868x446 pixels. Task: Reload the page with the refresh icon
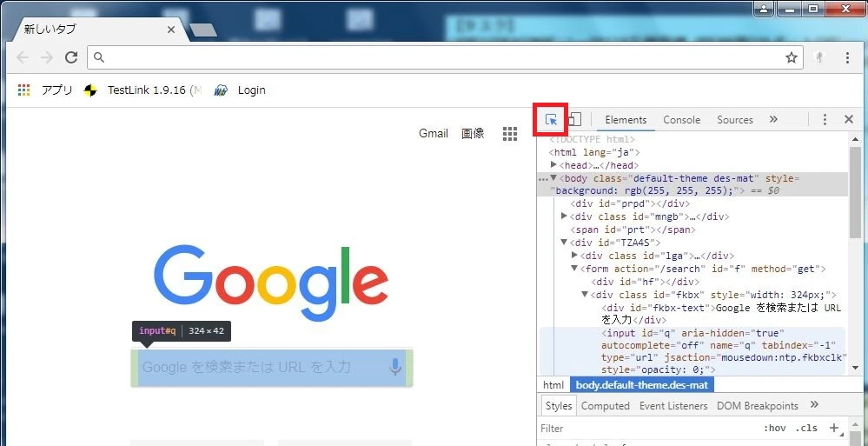[71, 57]
